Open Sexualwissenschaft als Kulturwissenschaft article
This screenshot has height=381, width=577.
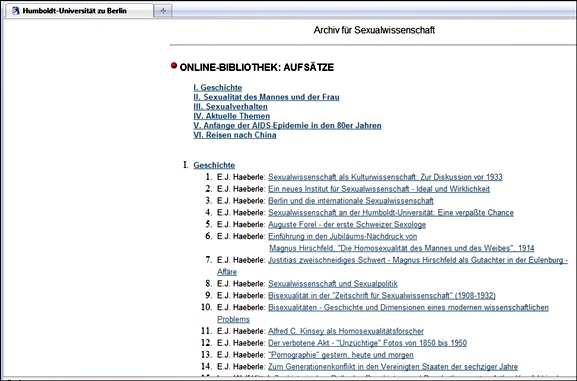385,177
